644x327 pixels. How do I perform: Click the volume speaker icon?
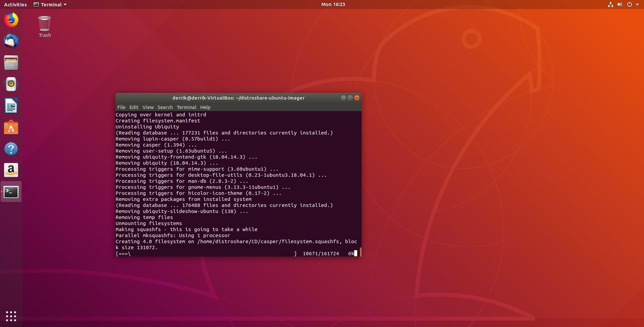(620, 4)
